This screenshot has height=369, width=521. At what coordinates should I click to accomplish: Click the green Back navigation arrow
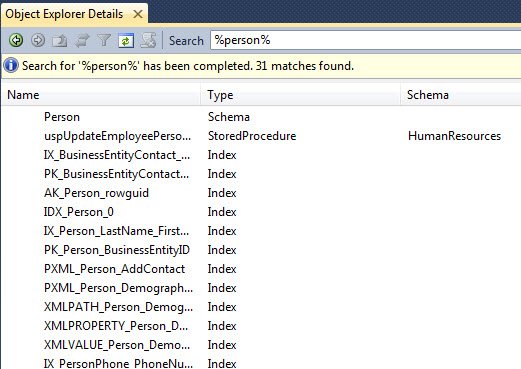[x=16, y=40]
